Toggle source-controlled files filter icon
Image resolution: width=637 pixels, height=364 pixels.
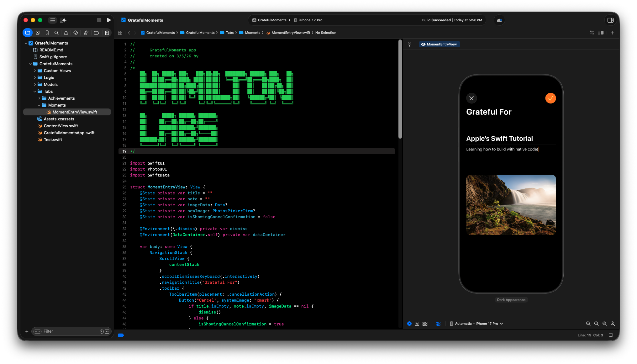pyautogui.click(x=107, y=331)
